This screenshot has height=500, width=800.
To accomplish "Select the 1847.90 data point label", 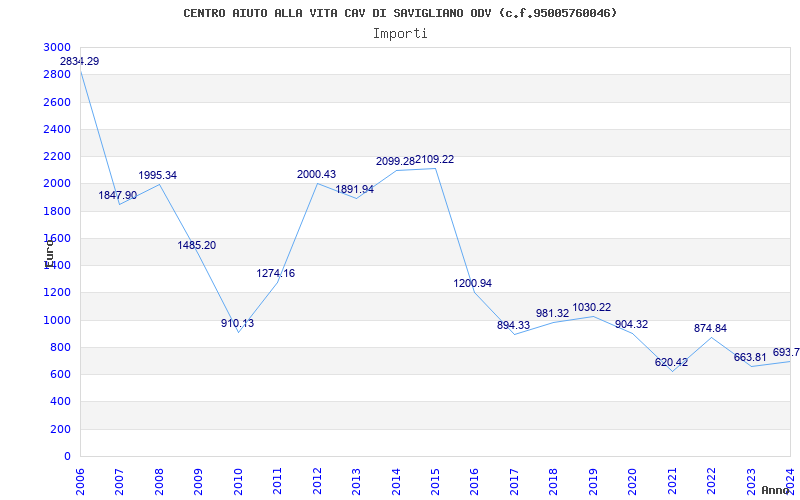I will pos(118,195).
